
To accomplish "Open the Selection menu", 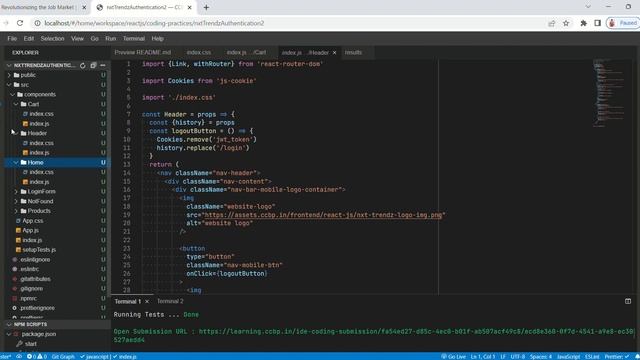I will coord(52,39).
